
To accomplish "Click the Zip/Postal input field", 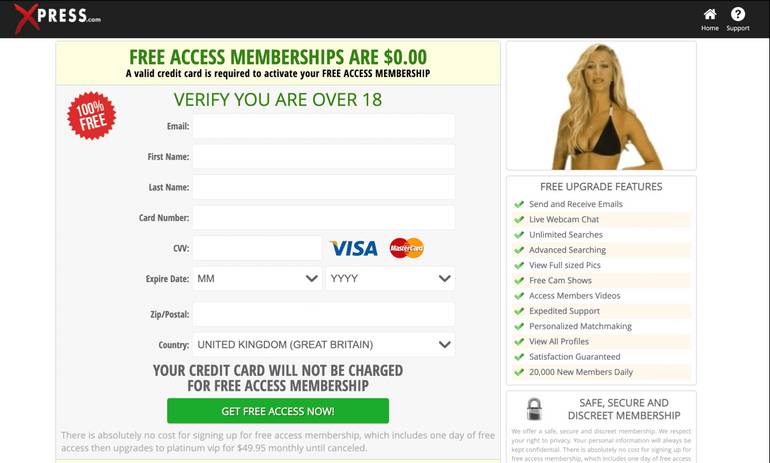I will coord(324,314).
